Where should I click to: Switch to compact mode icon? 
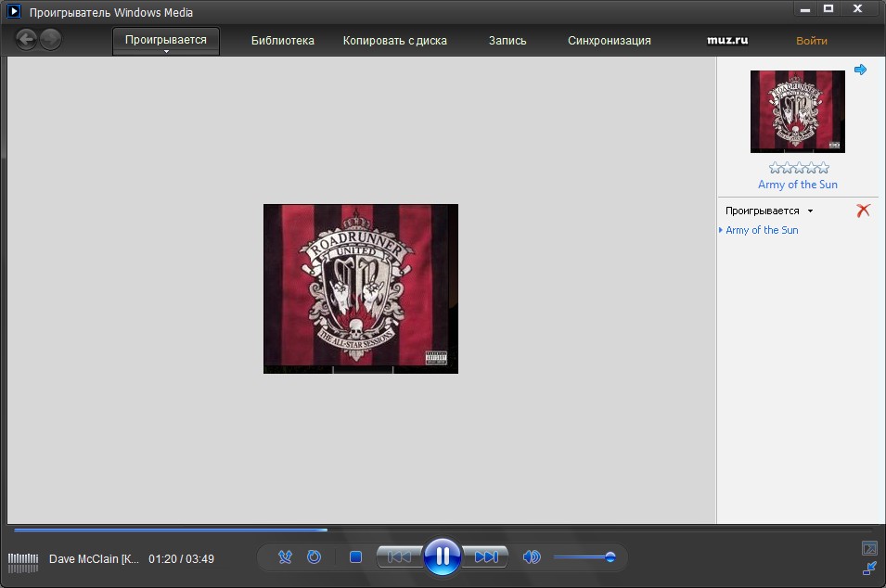click(x=869, y=568)
